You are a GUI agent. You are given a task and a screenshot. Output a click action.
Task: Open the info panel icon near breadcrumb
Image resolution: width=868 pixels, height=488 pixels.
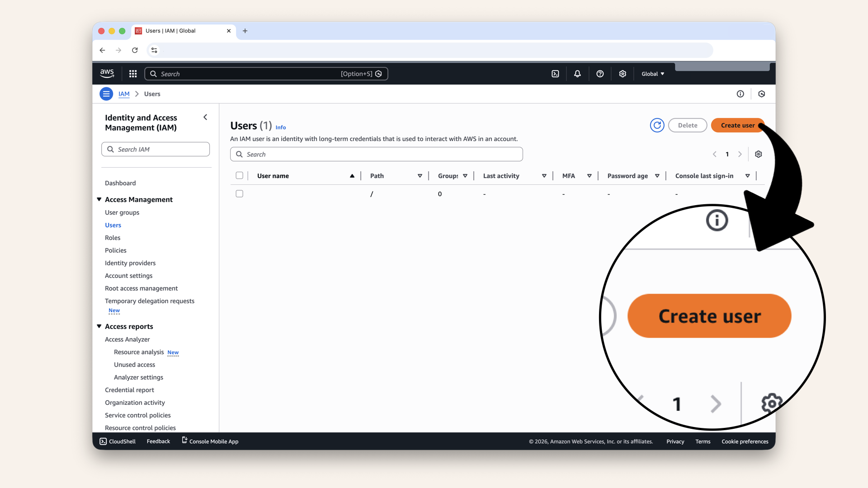tap(740, 94)
